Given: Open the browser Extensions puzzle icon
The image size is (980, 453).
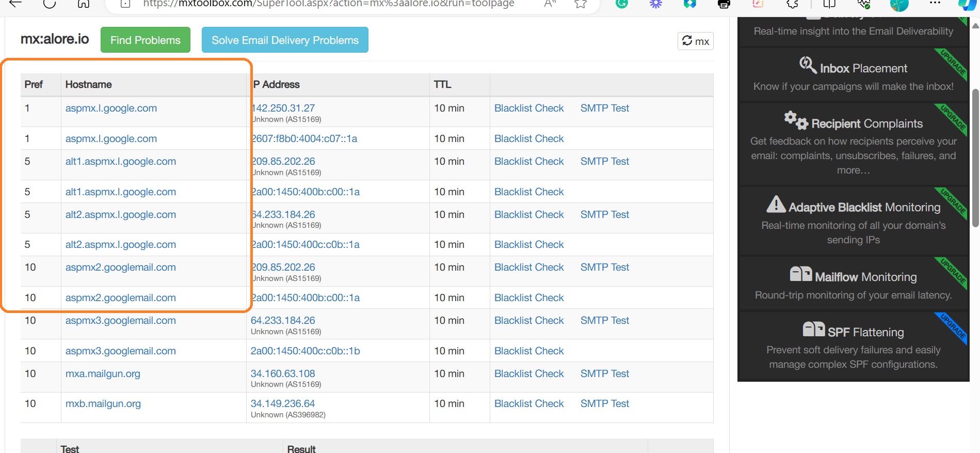Looking at the screenshot, I should (792, 4).
